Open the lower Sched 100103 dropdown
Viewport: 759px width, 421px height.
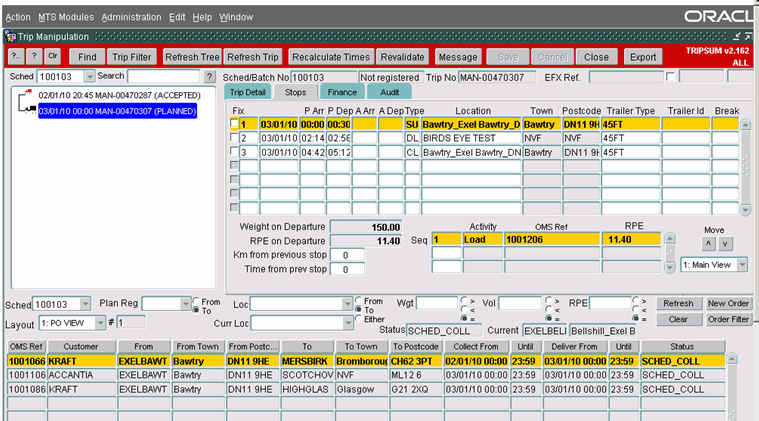(85, 304)
